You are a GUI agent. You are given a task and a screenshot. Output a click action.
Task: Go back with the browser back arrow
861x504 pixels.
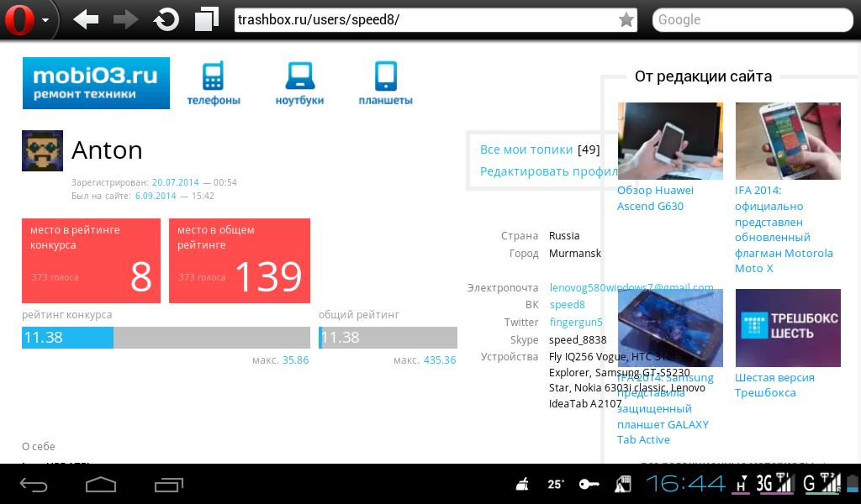(x=86, y=19)
